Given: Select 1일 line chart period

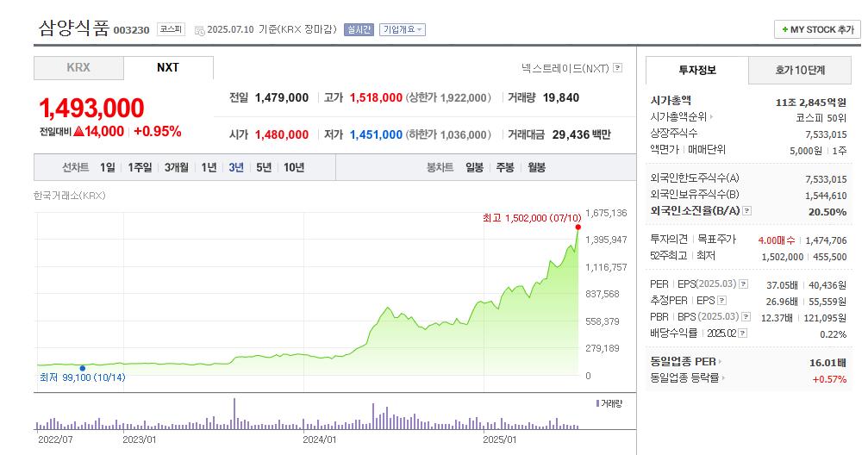Looking at the screenshot, I should coord(108,167).
